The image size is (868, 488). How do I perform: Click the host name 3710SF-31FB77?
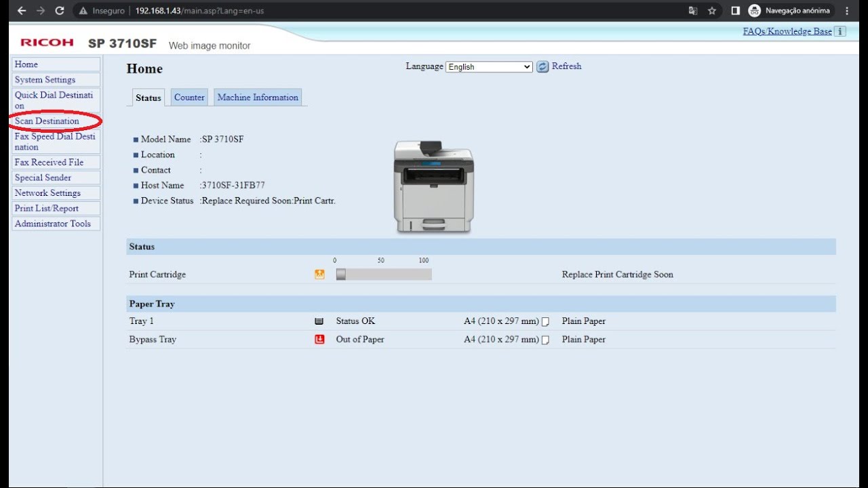click(x=233, y=186)
